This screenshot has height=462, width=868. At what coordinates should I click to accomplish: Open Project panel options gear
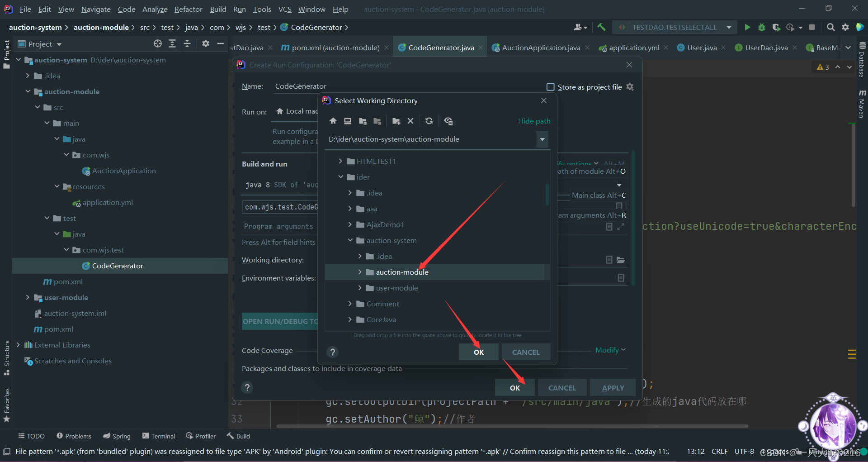coord(206,43)
